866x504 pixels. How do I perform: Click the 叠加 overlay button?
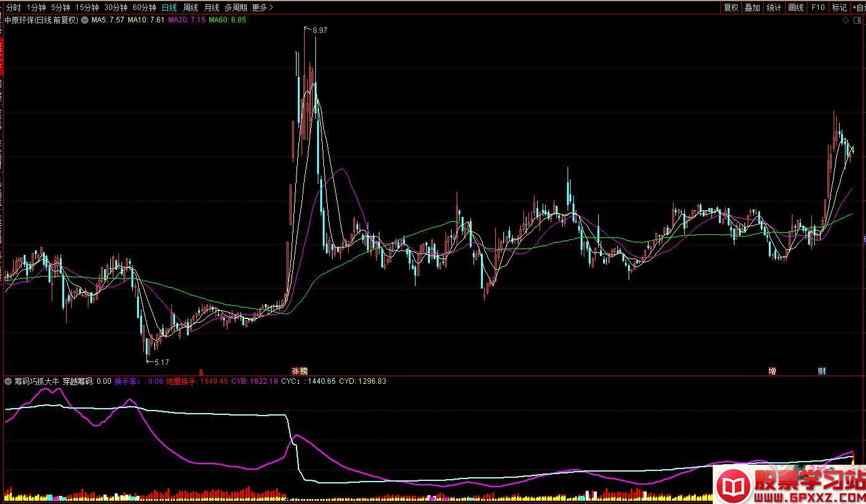coord(753,7)
